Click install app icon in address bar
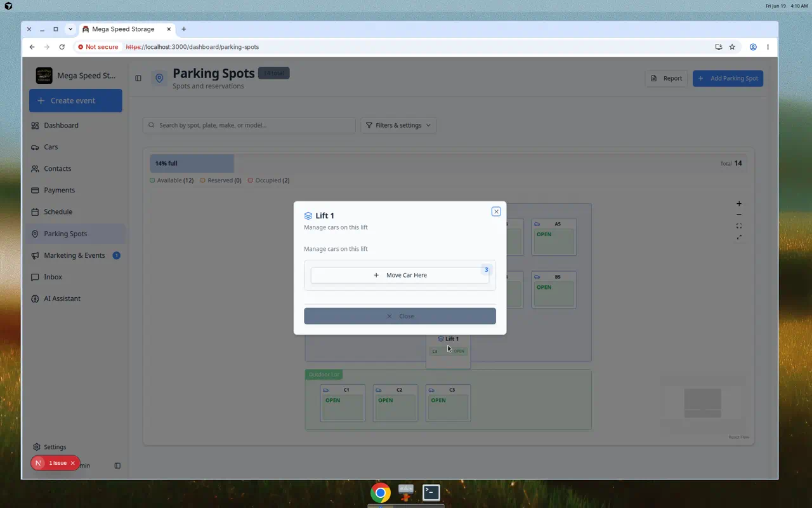The height and width of the screenshot is (508, 812). click(718, 47)
